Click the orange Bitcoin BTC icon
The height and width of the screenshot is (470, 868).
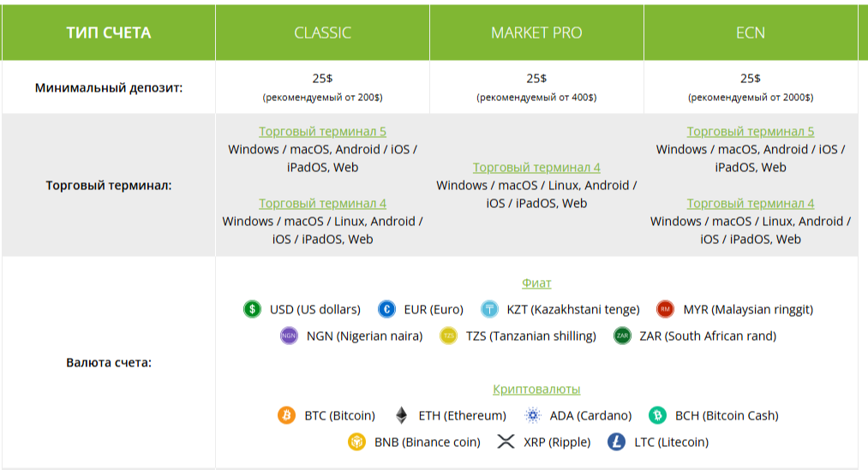(287, 415)
